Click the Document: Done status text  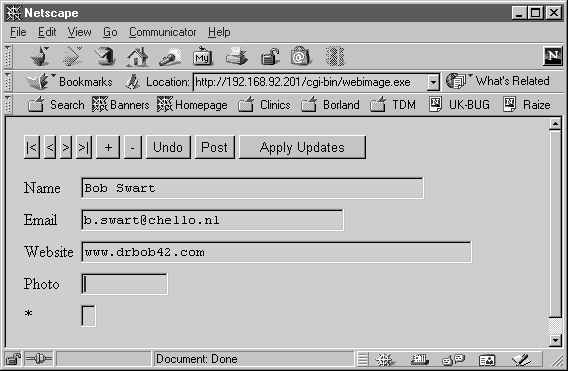coord(197,359)
